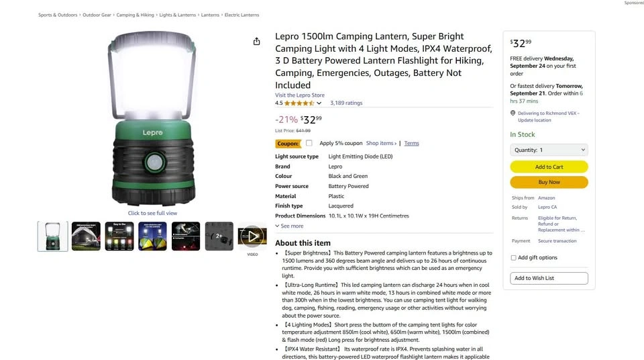Click the delivery location pin icon
This screenshot has width=644, height=360.
tap(513, 113)
